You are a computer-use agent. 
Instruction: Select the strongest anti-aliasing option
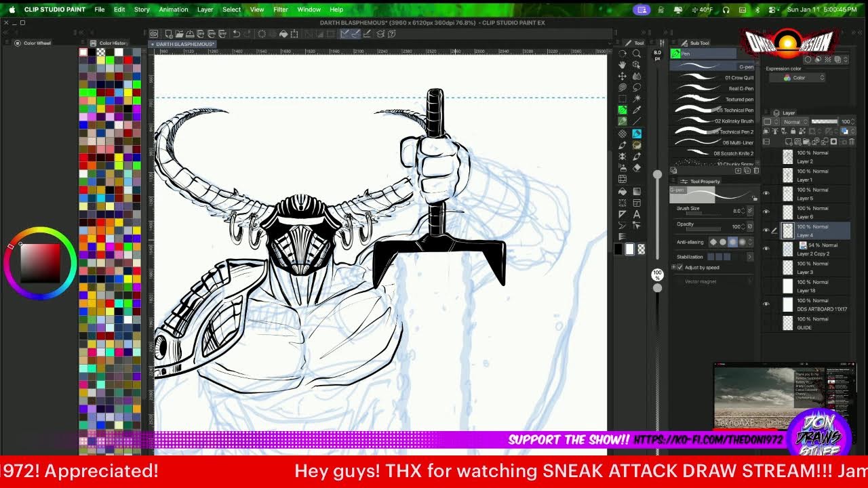742,242
